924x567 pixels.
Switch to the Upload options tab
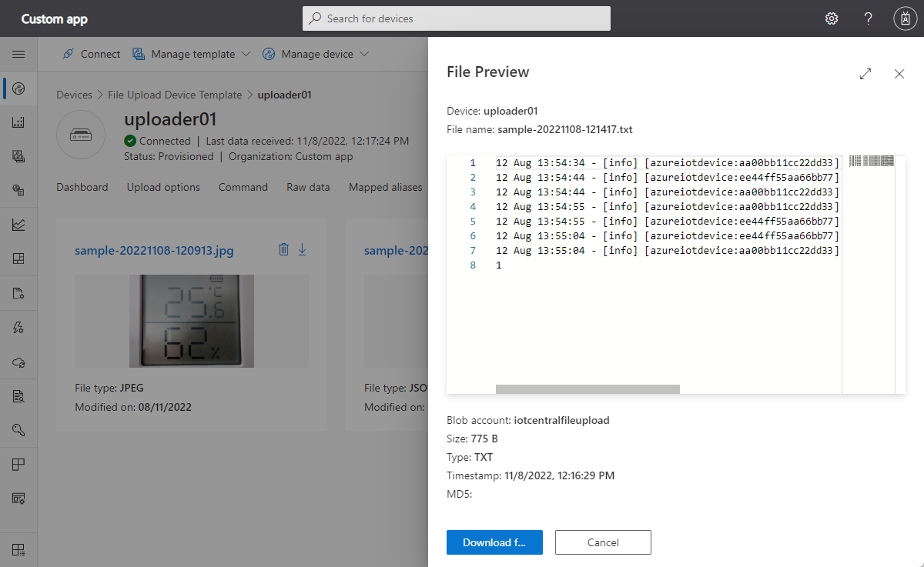163,187
